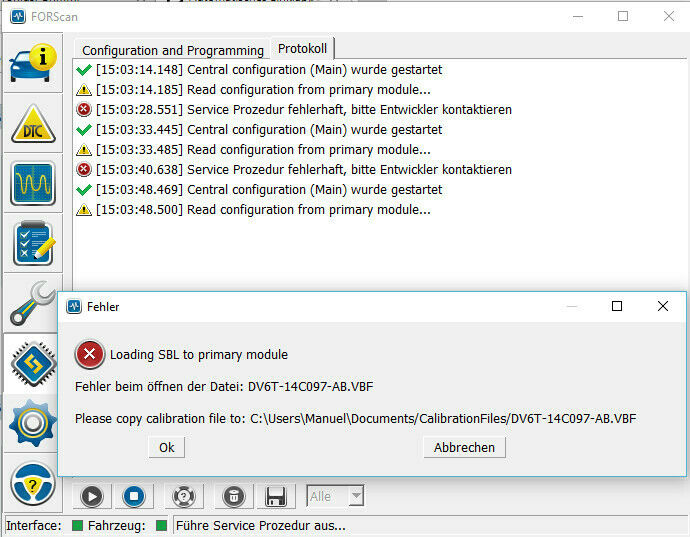Open the gear settings section
The height and width of the screenshot is (537, 690).
33,423
